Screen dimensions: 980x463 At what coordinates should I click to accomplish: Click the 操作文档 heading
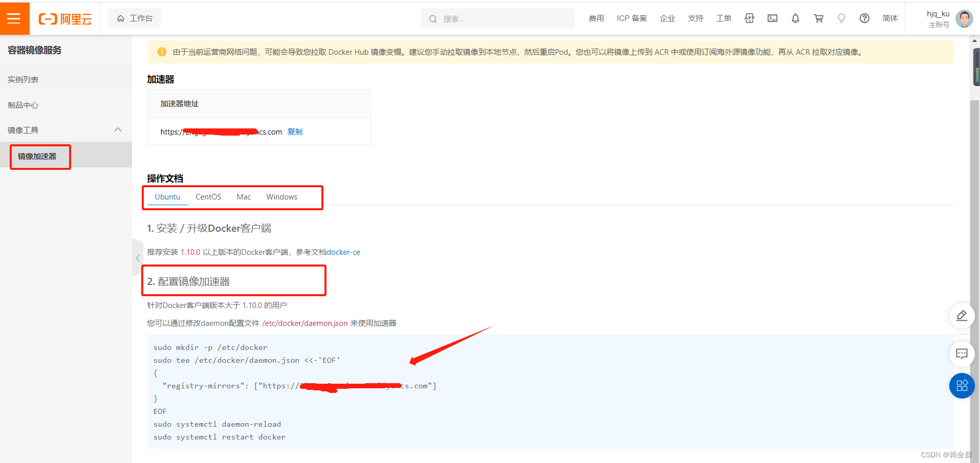[x=165, y=179]
